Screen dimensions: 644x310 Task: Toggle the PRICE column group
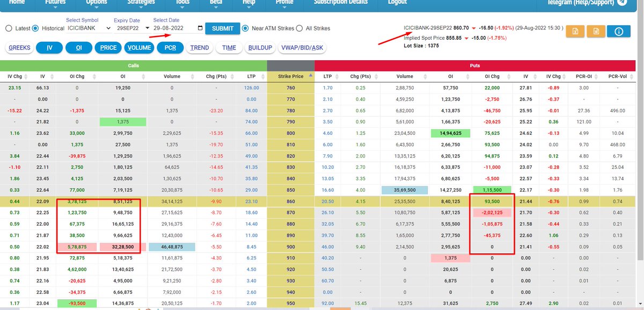pyautogui.click(x=108, y=48)
